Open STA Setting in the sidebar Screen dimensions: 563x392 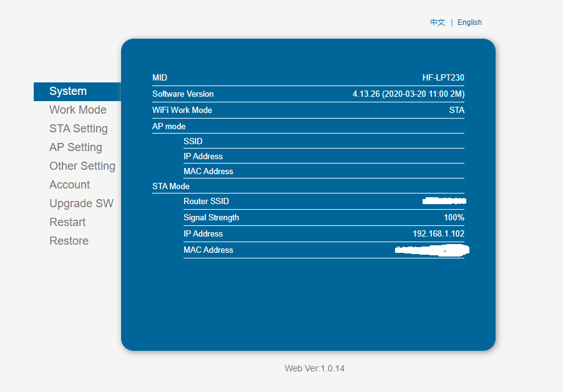(x=78, y=129)
